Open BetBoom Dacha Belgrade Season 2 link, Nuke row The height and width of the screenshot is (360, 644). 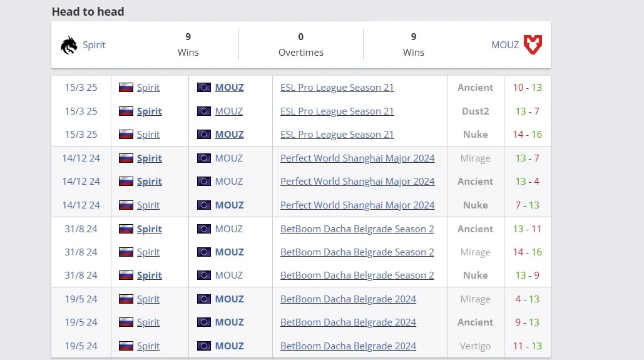(x=357, y=275)
